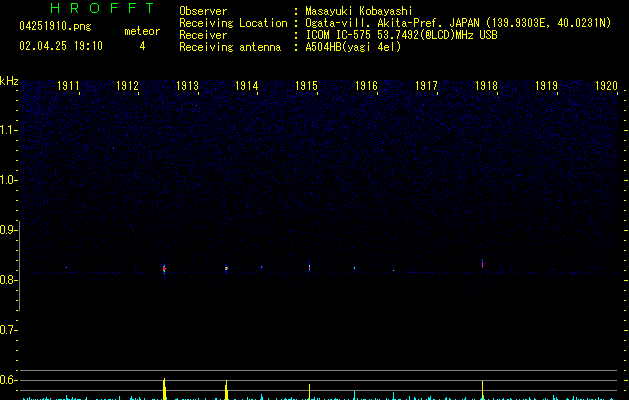
Task: Click the 1.1 kHz frequency label
Action: point(8,130)
